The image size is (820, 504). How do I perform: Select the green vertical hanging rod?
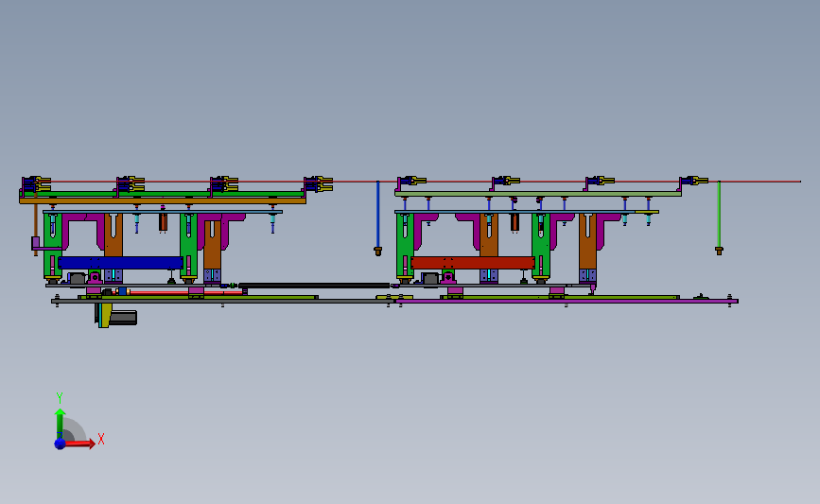[x=719, y=215]
